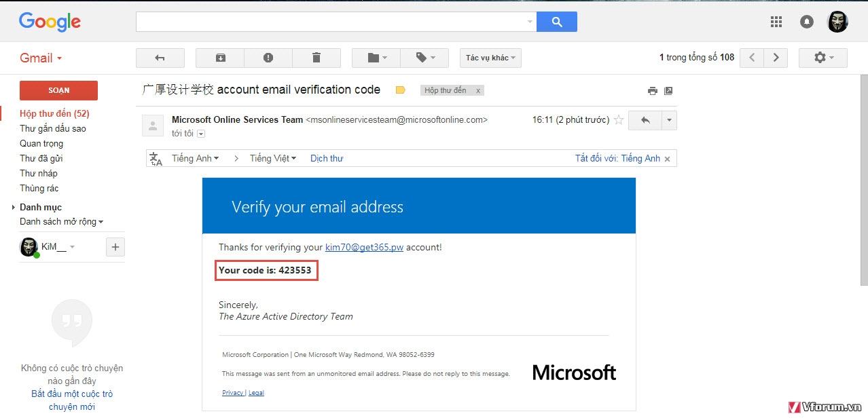Print the message using the printer icon
The width and height of the screenshot is (868, 418).
pyautogui.click(x=652, y=91)
